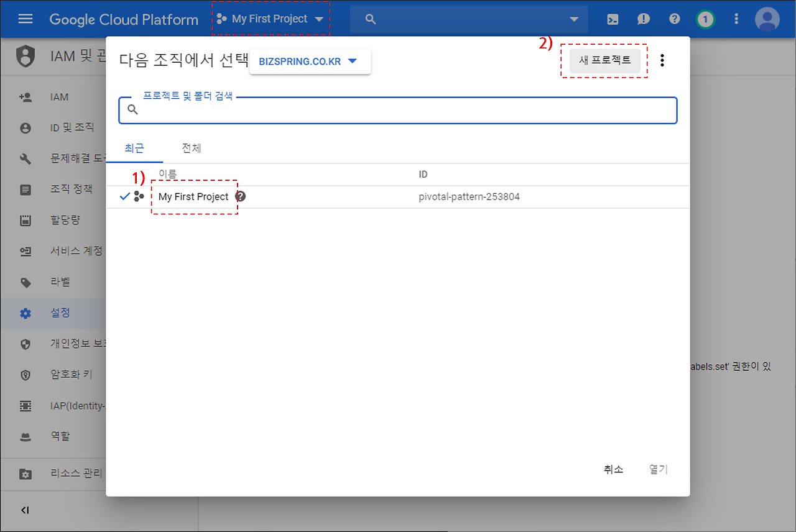Focus the 프로젝트 및 폴더 검색 field
Viewport: 796px width, 532px height.
pos(398,110)
